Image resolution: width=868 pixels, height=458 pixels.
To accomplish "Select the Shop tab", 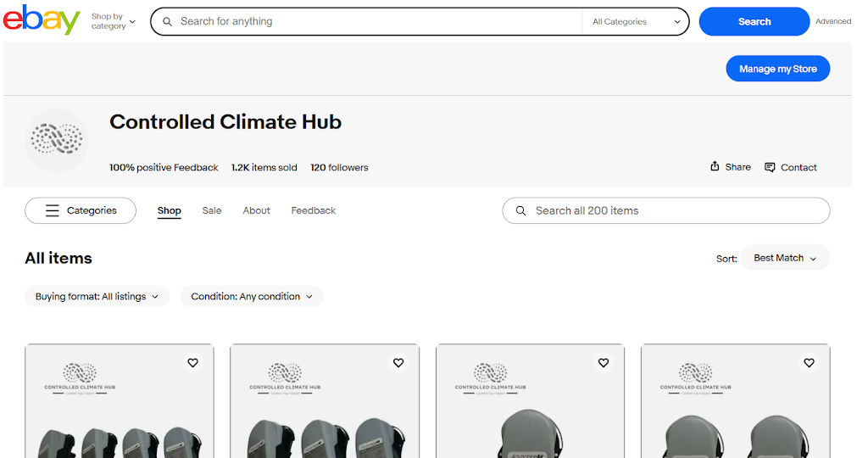I will [169, 210].
